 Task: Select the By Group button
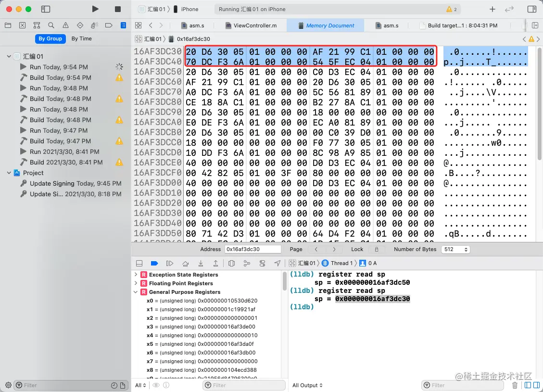pyautogui.click(x=50, y=38)
